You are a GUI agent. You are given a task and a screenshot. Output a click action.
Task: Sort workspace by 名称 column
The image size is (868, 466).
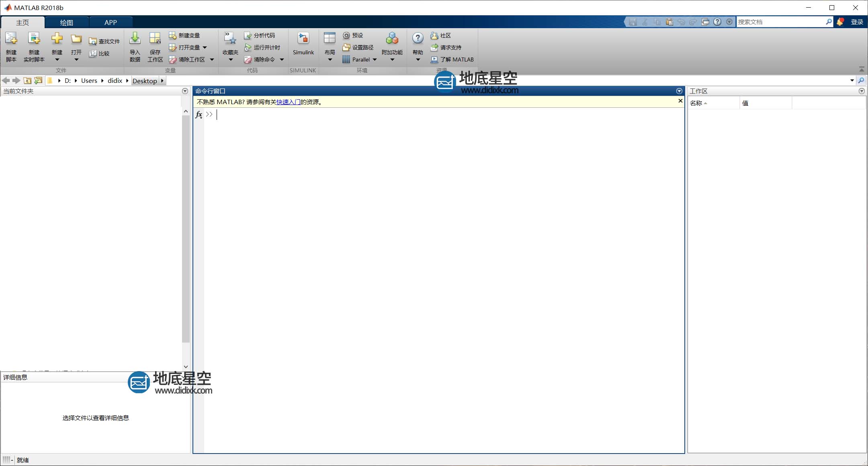tap(713, 103)
